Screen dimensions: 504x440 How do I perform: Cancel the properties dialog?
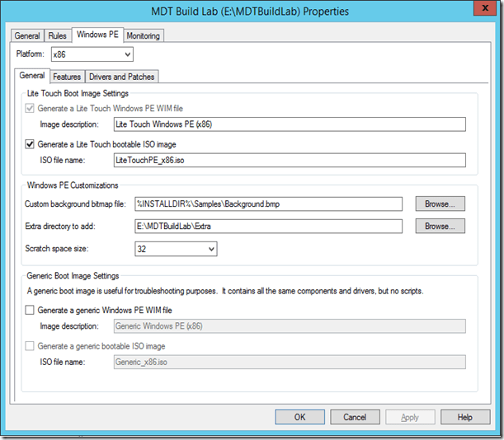(x=355, y=417)
